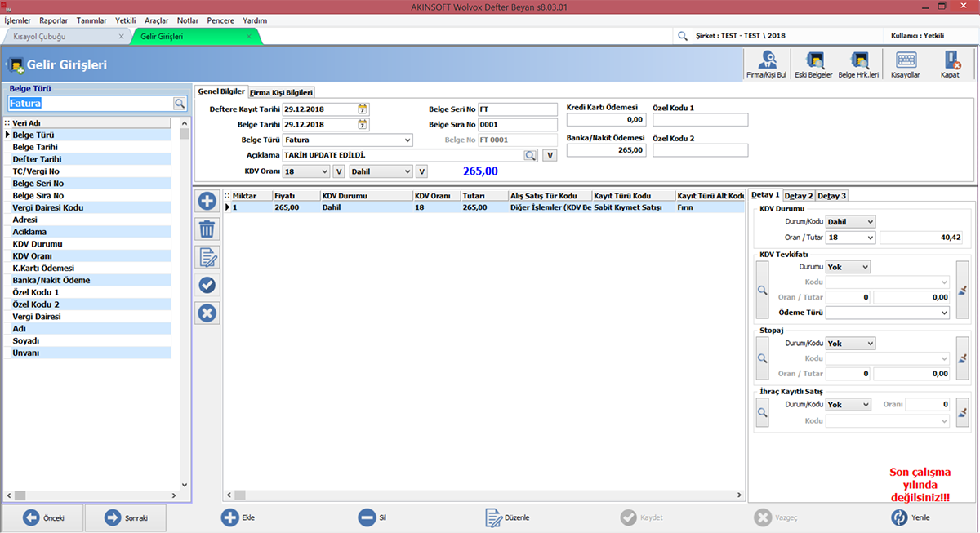Click the Firma/Kişi Bul toolbar icon
This screenshot has width=980, height=533.
[x=766, y=64]
